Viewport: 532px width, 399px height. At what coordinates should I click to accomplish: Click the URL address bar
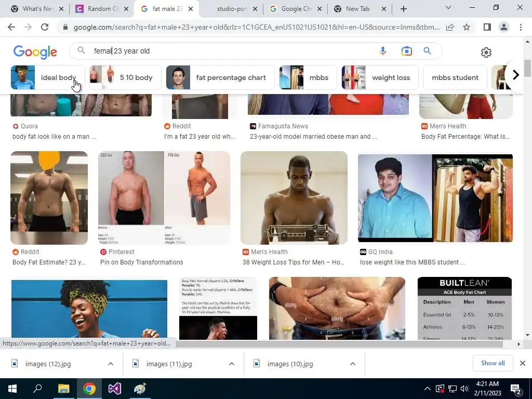[x=256, y=27]
